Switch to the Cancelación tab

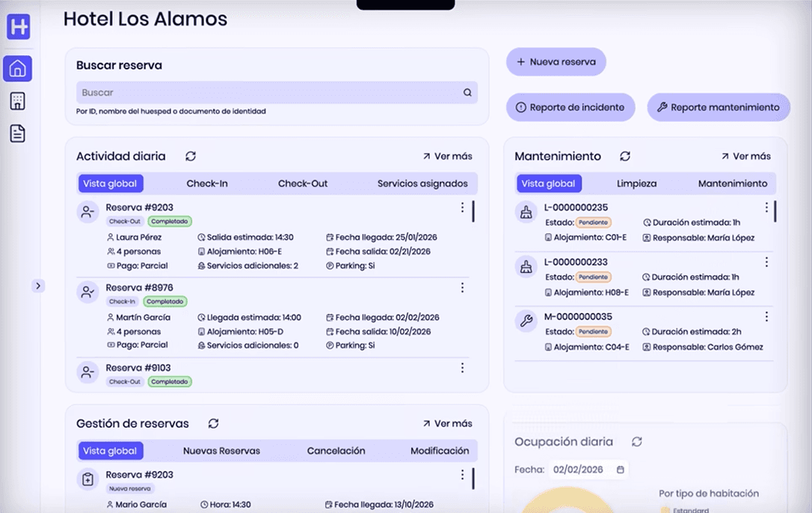(x=336, y=451)
